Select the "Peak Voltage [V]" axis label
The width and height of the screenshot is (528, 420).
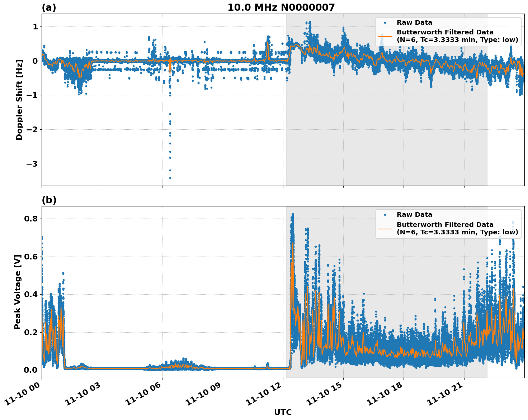point(18,292)
